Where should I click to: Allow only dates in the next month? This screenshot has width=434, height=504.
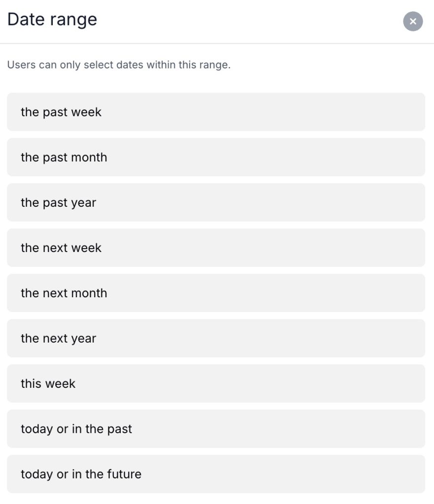coord(216,293)
